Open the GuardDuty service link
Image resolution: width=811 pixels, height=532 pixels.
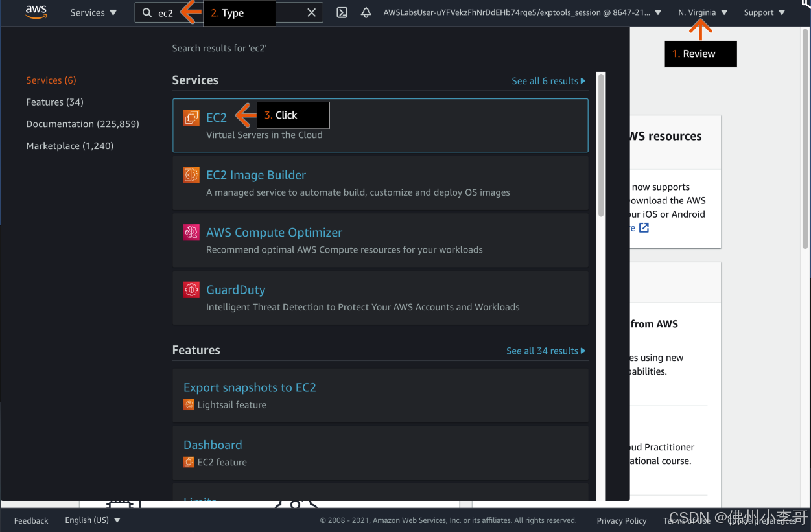[x=236, y=290]
